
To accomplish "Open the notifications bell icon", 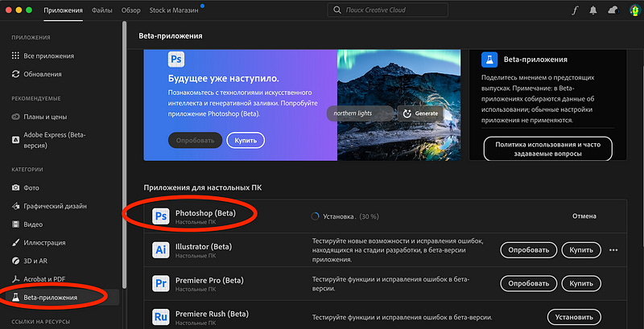I will click(x=593, y=10).
